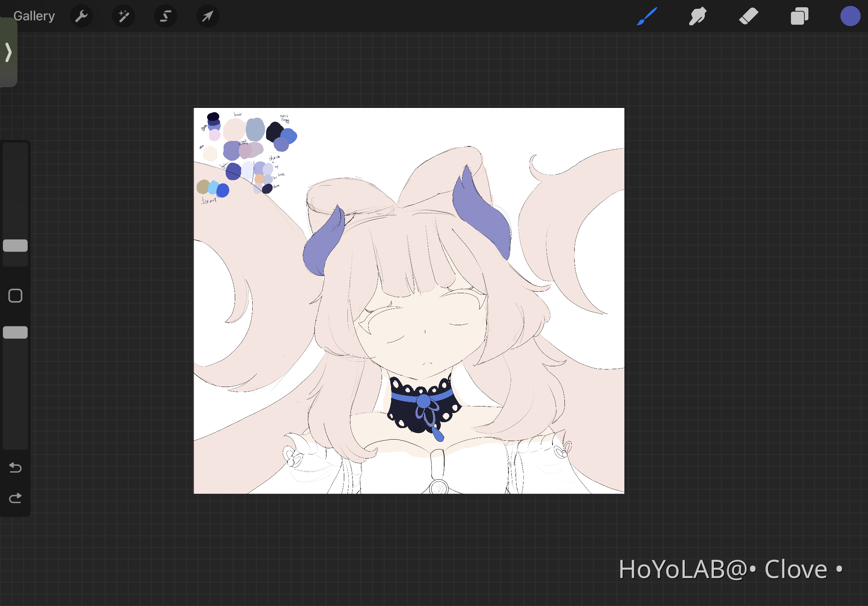The image size is (868, 606).
Task: Activate the Selection tool
Action: pos(166,16)
